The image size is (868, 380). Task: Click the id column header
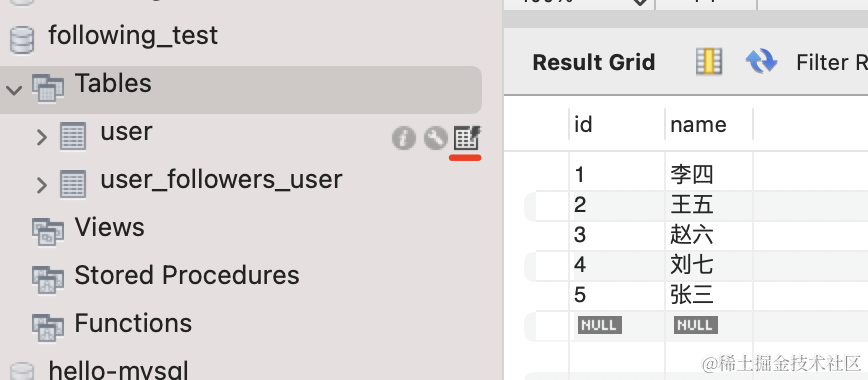(x=617, y=124)
